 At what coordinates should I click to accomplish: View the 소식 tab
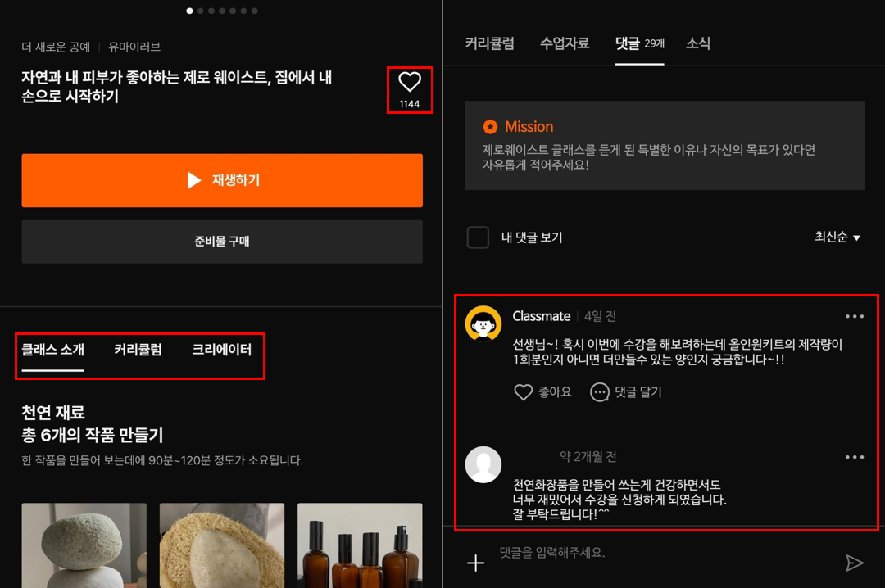click(x=697, y=45)
